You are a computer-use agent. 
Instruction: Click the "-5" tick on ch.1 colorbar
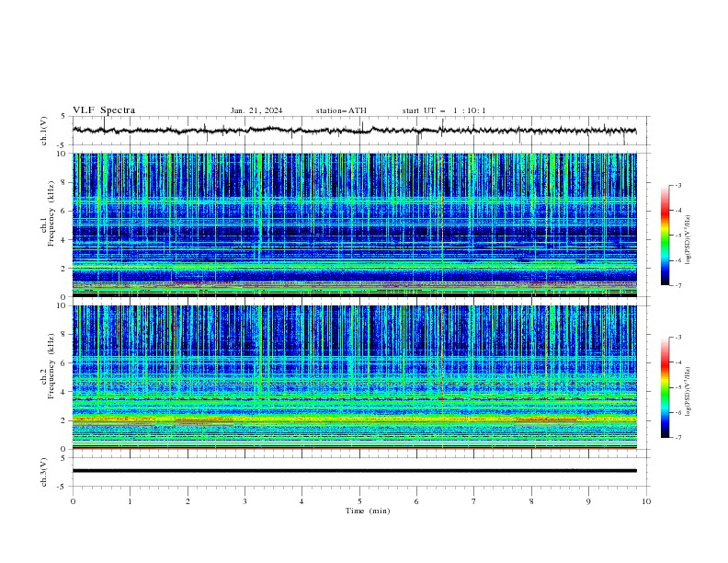677,236
